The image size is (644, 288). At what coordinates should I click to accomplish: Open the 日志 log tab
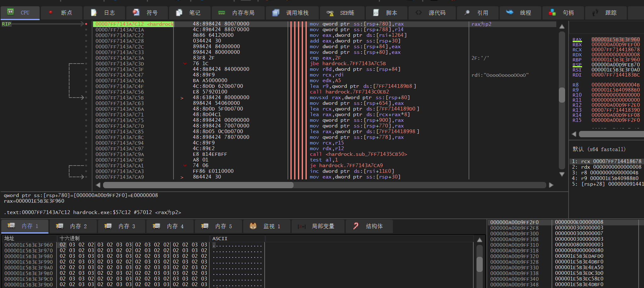[104, 13]
